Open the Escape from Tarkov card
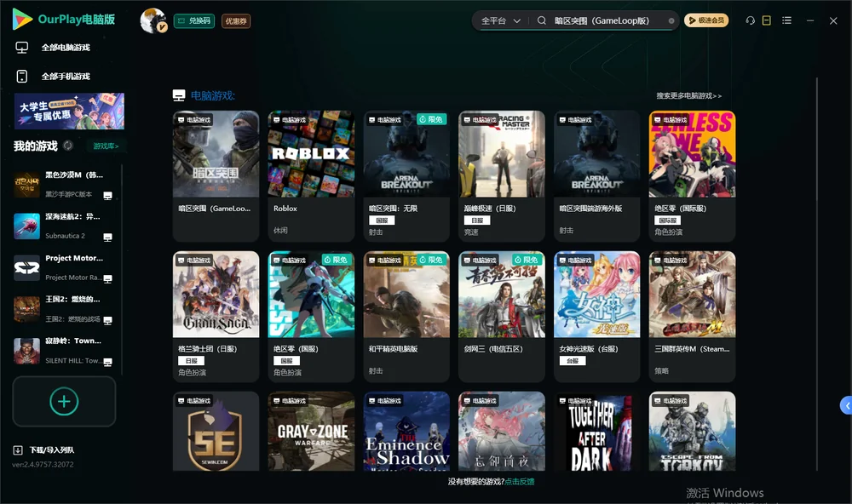The height and width of the screenshot is (504, 852). point(692,432)
